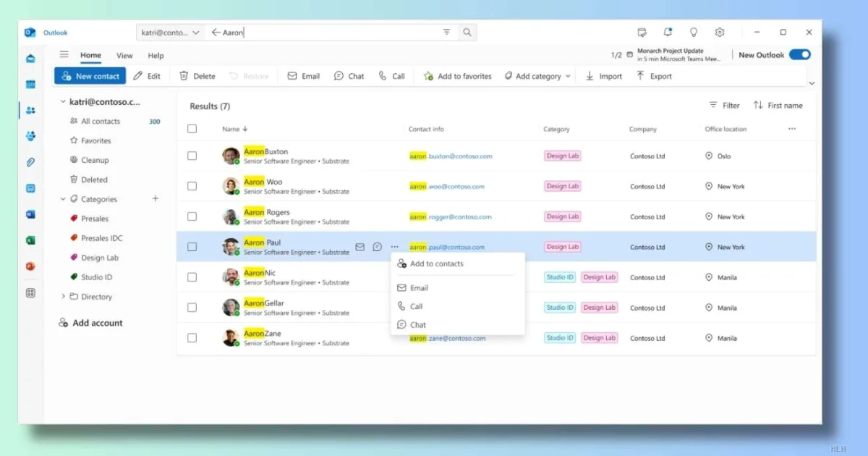Click into the Aaron search field
Screen dimensions: 868x456
pyautogui.click(x=325, y=33)
